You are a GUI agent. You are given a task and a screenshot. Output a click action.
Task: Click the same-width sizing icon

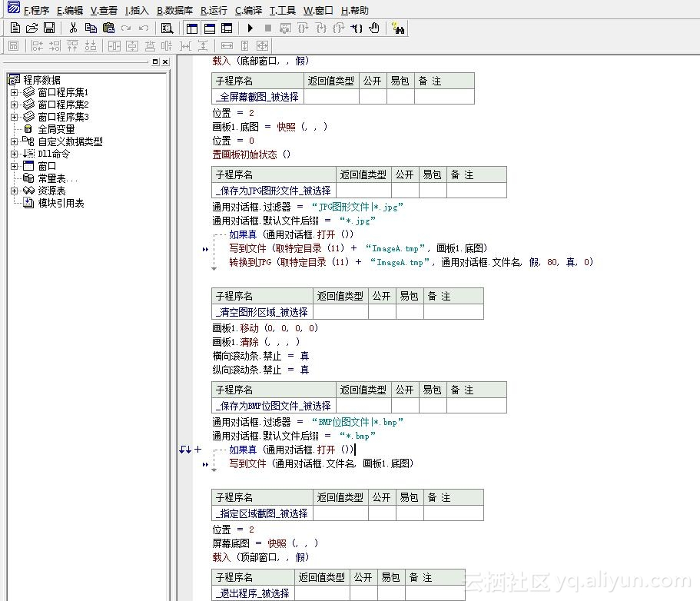click(x=227, y=45)
